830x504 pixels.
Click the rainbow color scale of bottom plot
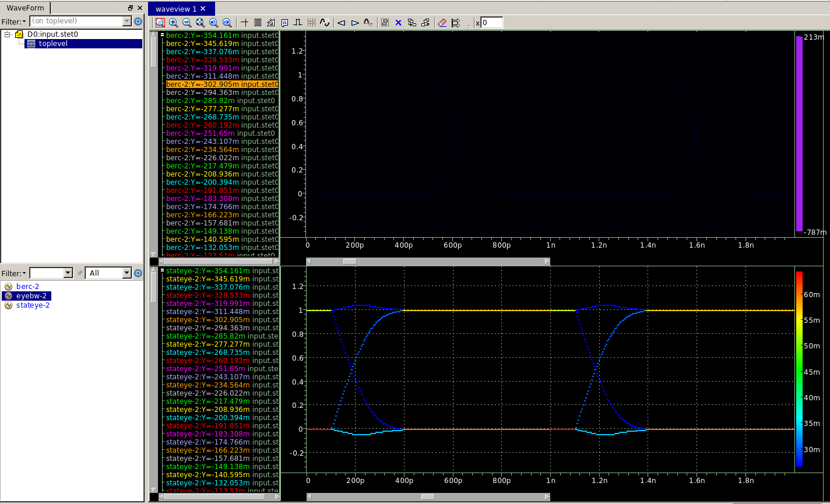click(x=799, y=369)
